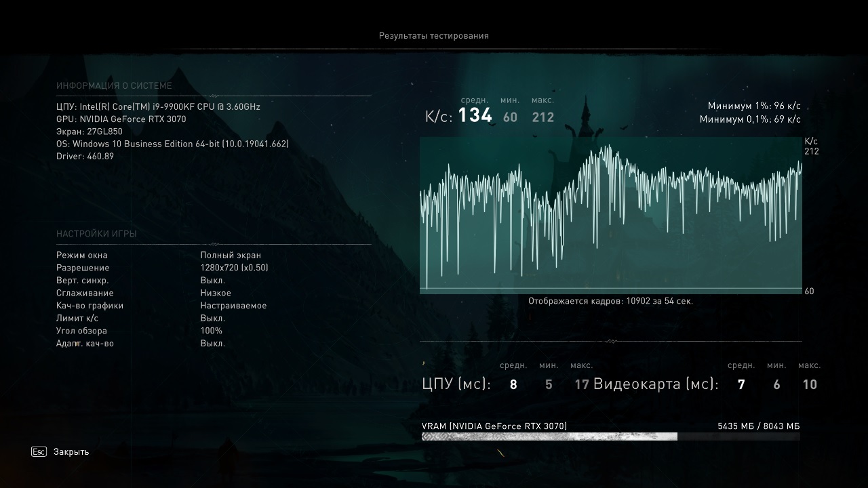Click "макс." header above CPU value 17
This screenshot has width=868, height=488.
582,366
